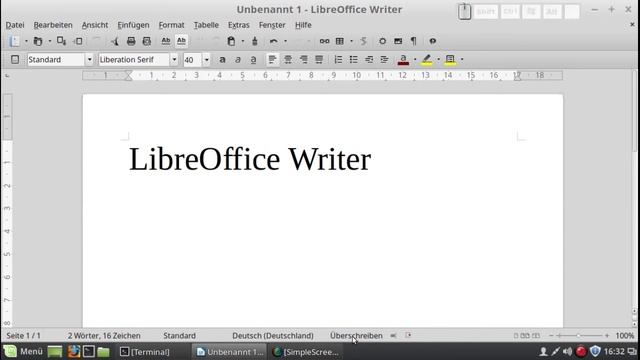Toggle formatting marks pilcrow
640x360 pixels.
tap(413, 41)
